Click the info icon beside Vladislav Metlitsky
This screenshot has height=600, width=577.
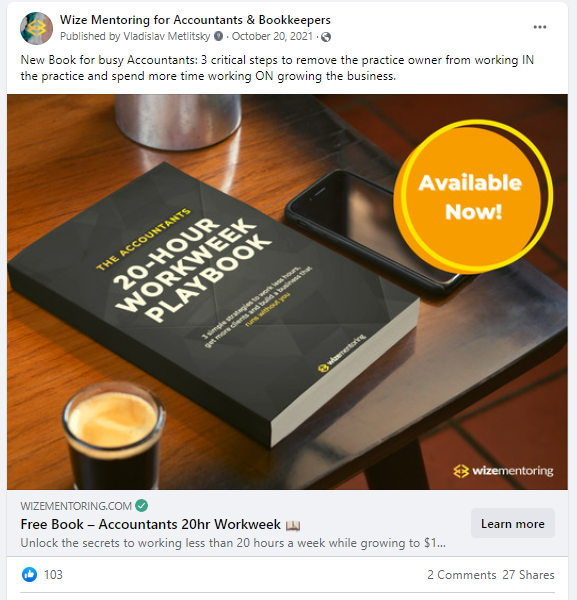pyautogui.click(x=218, y=36)
